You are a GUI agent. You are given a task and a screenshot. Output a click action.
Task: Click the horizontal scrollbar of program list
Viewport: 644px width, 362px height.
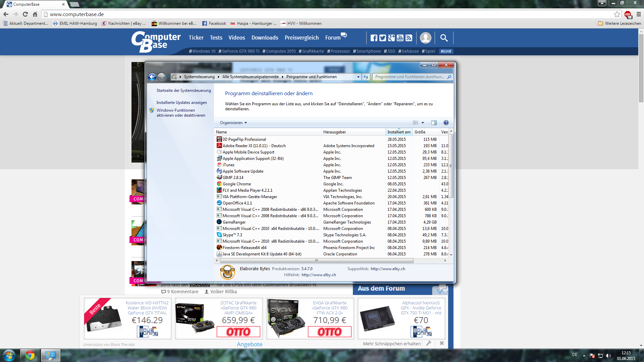(x=316, y=260)
